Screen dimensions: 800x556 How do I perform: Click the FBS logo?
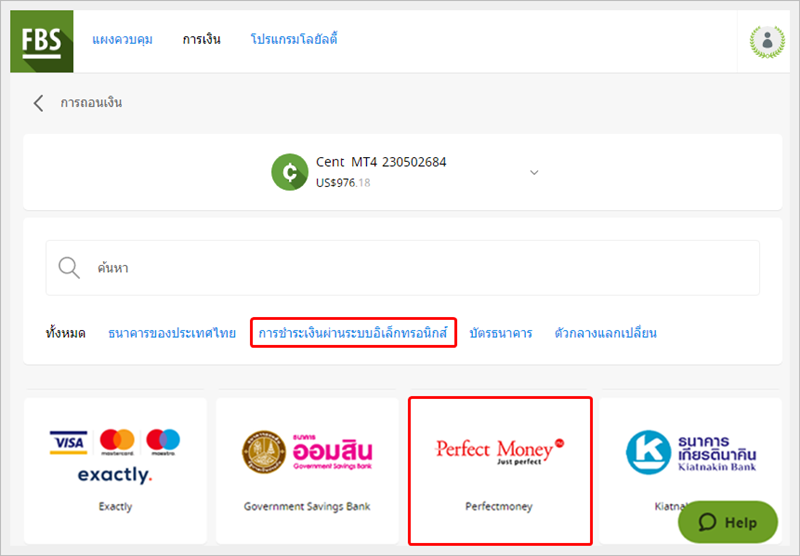42,41
